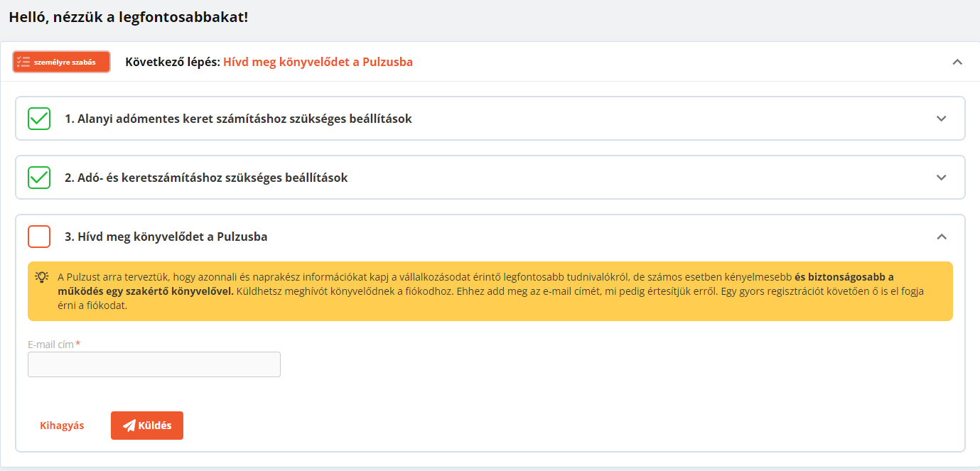
Task: Expand step 1 settings chevron
Action: 942,119
